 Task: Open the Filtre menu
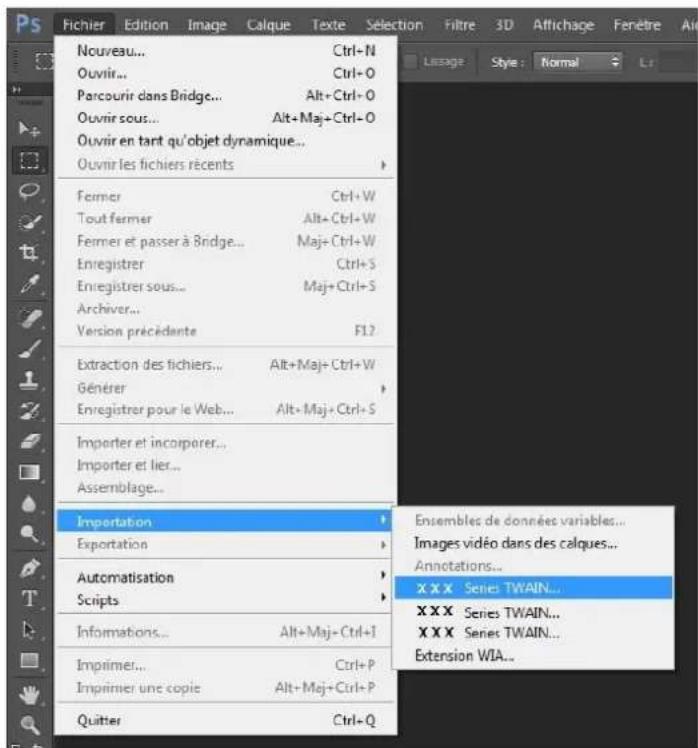[x=459, y=25]
